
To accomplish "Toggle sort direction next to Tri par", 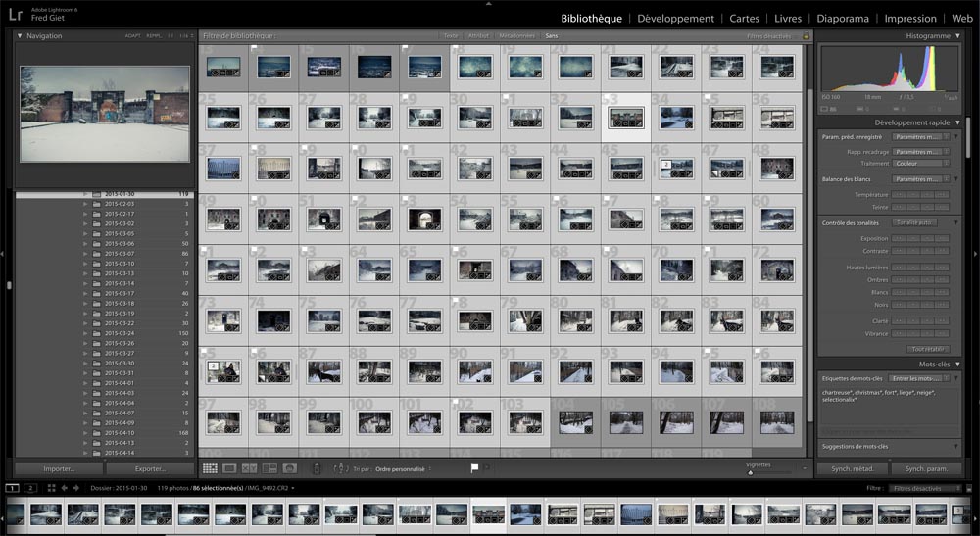I will [341, 469].
